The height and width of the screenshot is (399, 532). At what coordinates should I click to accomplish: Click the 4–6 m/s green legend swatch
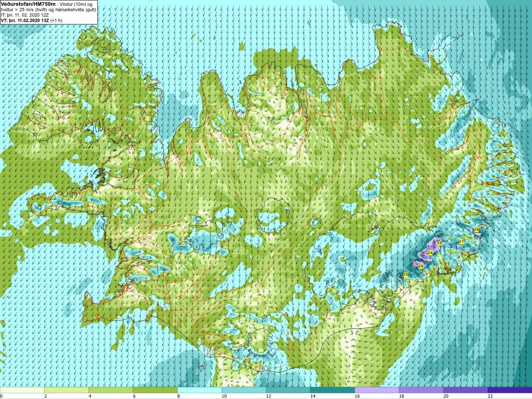[x=111, y=390]
